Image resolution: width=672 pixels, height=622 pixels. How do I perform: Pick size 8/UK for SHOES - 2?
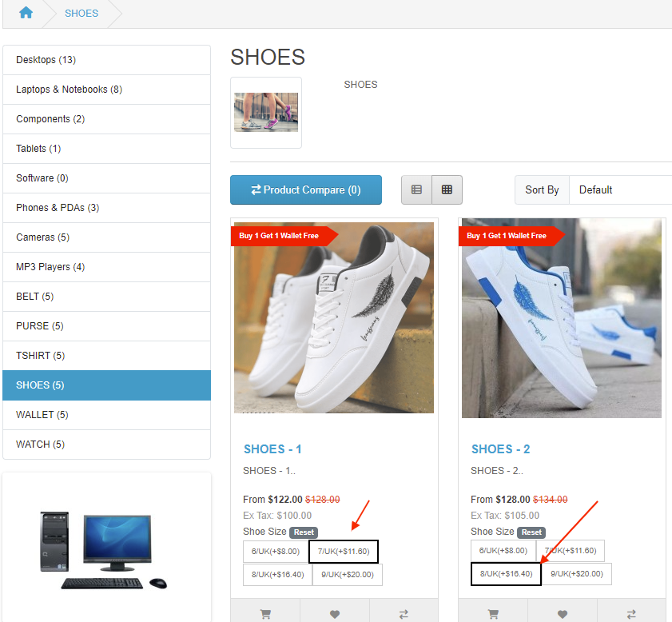pyautogui.click(x=506, y=574)
